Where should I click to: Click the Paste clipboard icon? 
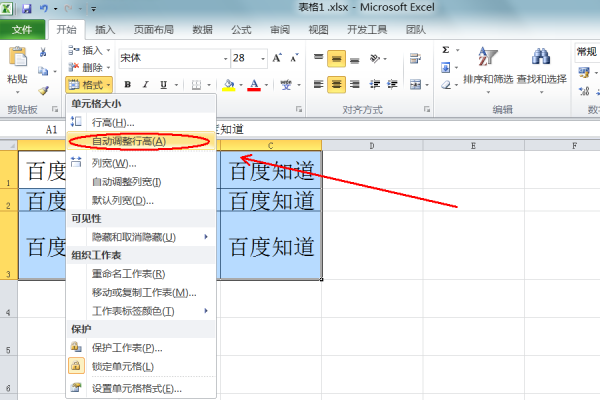(18, 57)
